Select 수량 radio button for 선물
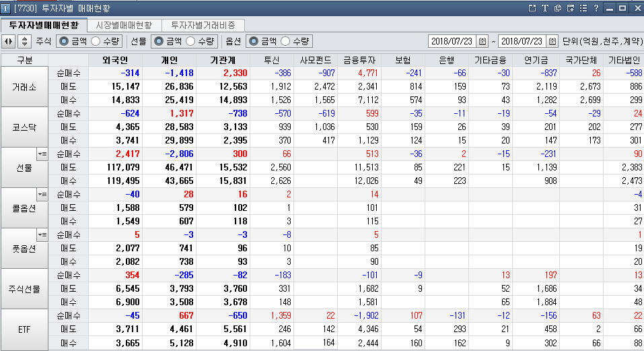 point(191,41)
